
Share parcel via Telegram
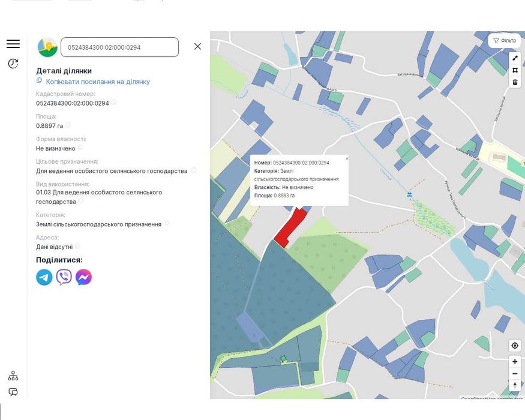tap(44, 277)
